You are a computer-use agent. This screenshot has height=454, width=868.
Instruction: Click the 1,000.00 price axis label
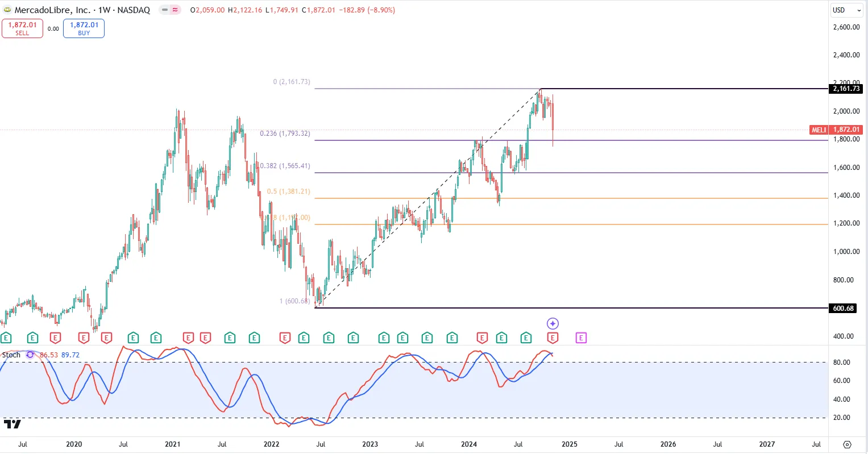[x=846, y=252]
